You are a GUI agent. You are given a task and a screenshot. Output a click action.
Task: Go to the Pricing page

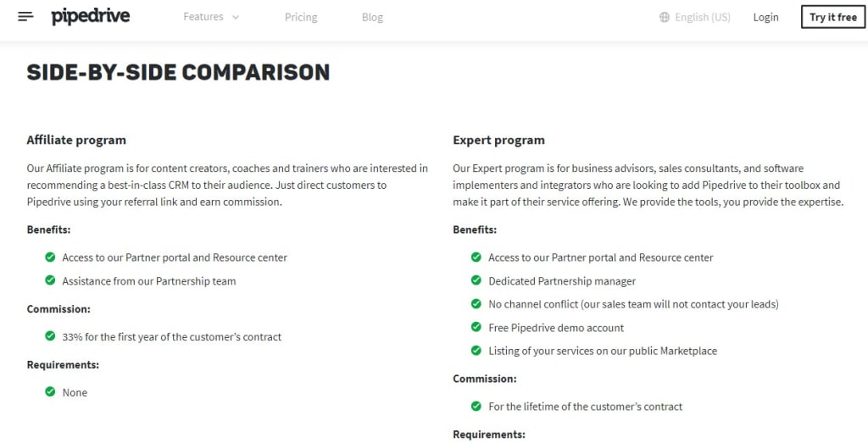301,17
